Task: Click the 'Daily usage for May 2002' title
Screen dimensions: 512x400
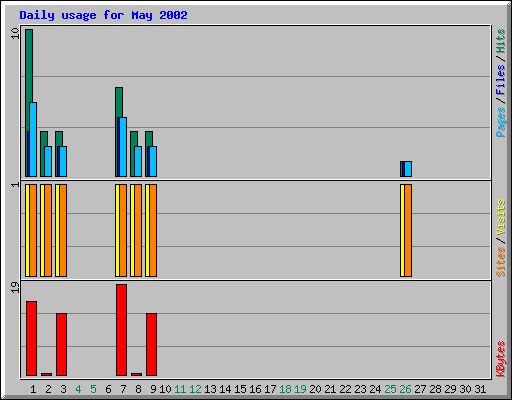Action: (x=103, y=16)
